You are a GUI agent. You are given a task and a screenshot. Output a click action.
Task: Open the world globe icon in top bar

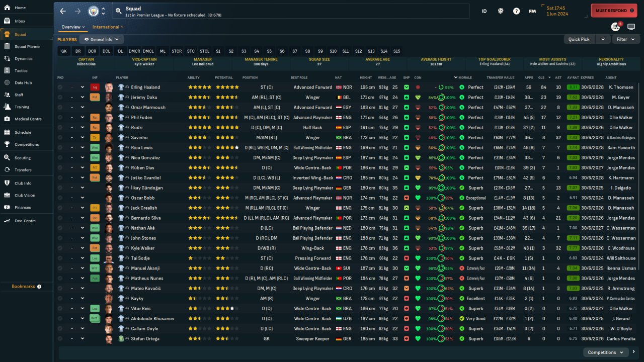500,11
